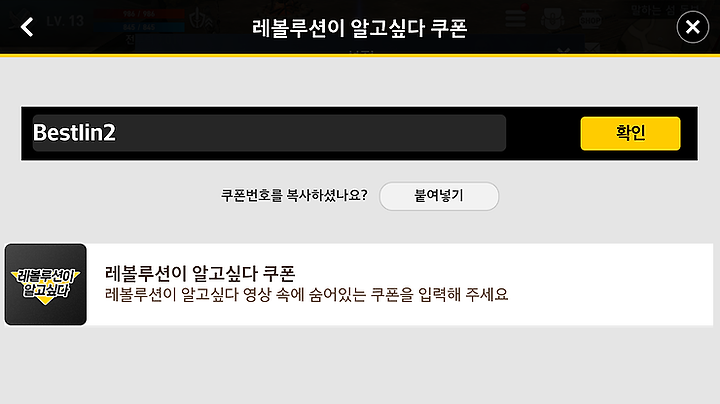Tap the dimmed SHOP icon in header

click(590, 19)
